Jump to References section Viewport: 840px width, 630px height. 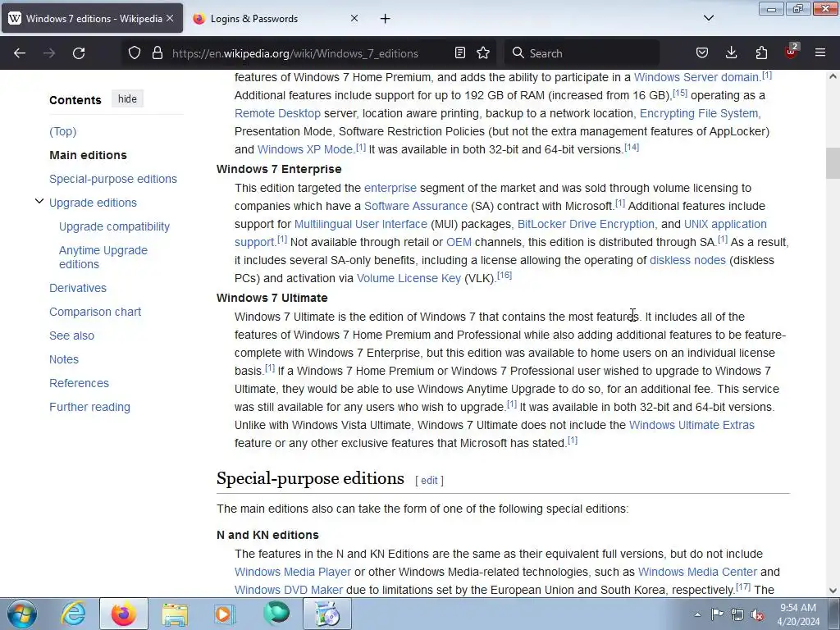(79, 383)
